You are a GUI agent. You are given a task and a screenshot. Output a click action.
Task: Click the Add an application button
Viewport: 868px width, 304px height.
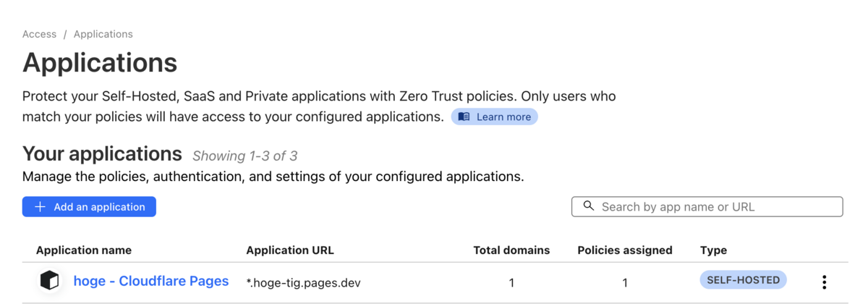click(x=89, y=206)
